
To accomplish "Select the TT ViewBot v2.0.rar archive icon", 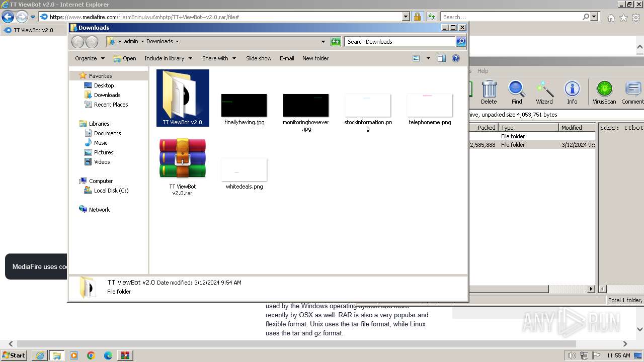I will click(x=183, y=159).
